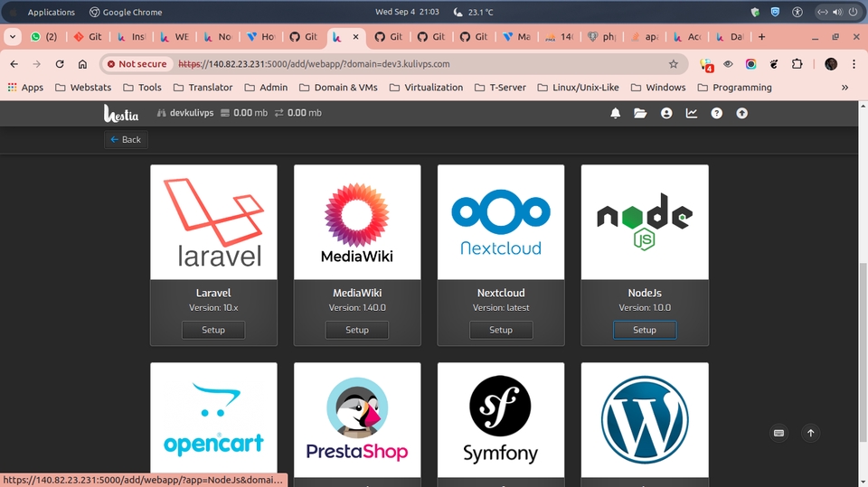The image size is (868, 487).
Task: Open the Chrome three-dot menu
Action: click(854, 64)
